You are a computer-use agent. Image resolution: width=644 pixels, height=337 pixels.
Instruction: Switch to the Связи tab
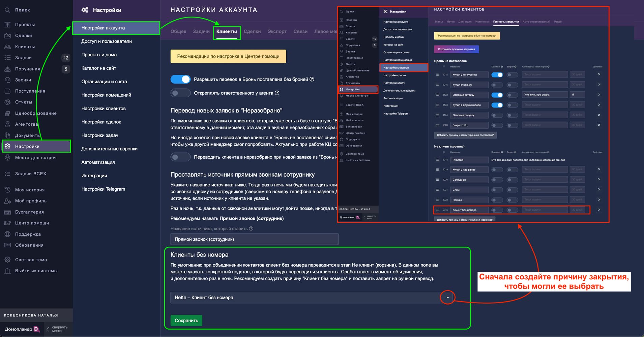pos(300,31)
